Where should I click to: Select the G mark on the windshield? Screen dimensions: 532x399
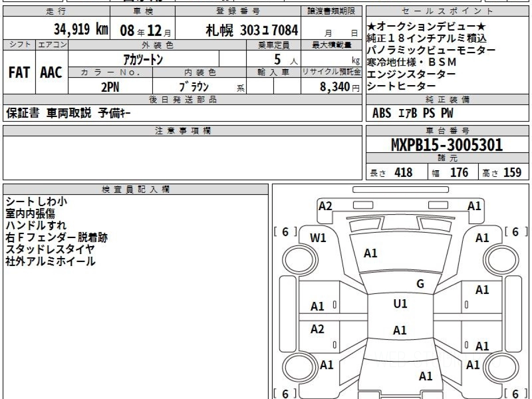pos(420,284)
